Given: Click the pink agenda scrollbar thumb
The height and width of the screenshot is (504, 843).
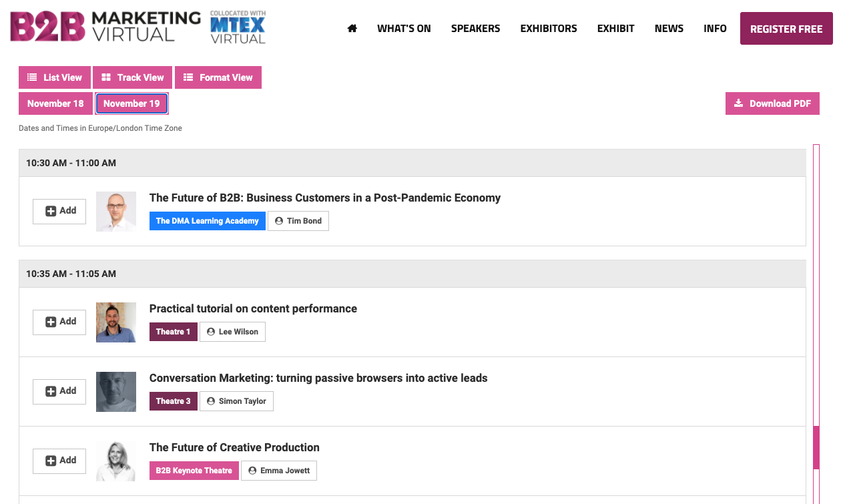Looking at the screenshot, I should click(816, 447).
